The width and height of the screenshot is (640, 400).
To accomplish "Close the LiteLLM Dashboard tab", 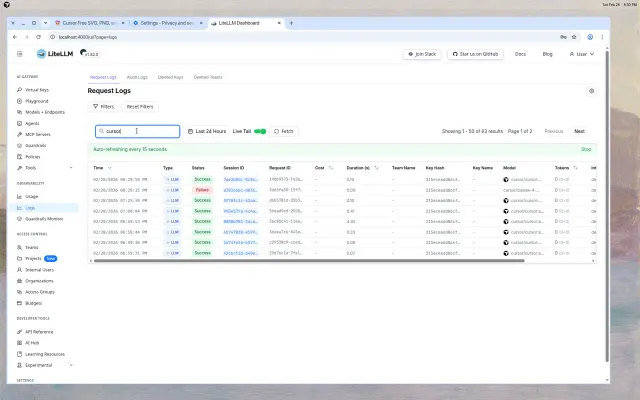I will coord(279,23).
